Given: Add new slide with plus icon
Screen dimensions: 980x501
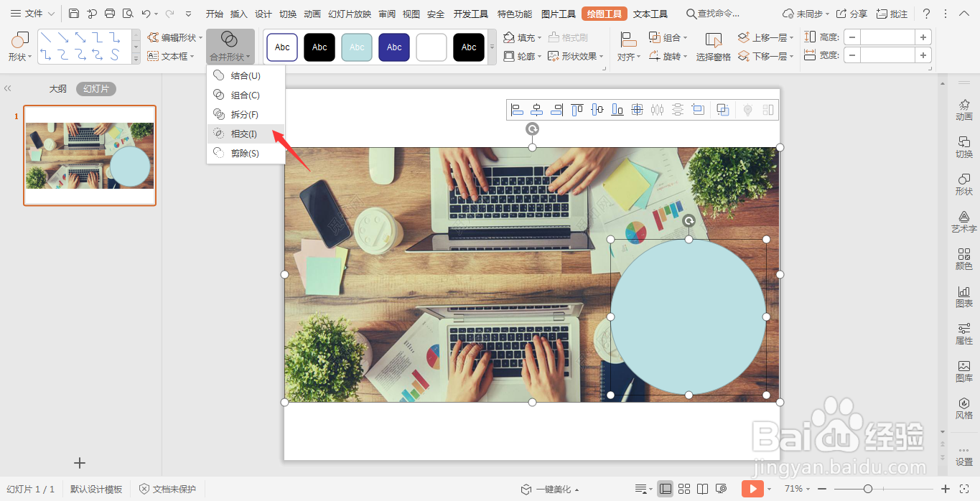Looking at the screenshot, I should pos(80,463).
